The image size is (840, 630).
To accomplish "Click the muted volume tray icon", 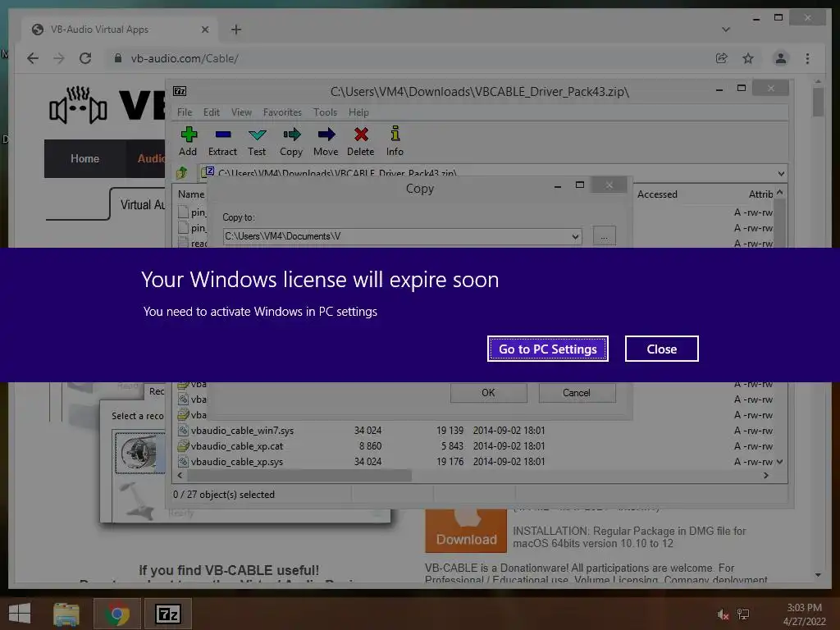I will (723, 614).
